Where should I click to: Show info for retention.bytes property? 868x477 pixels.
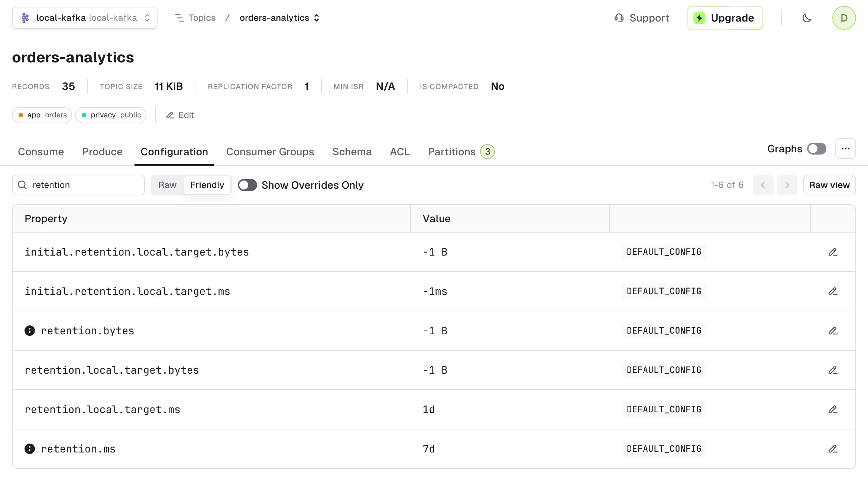30,331
